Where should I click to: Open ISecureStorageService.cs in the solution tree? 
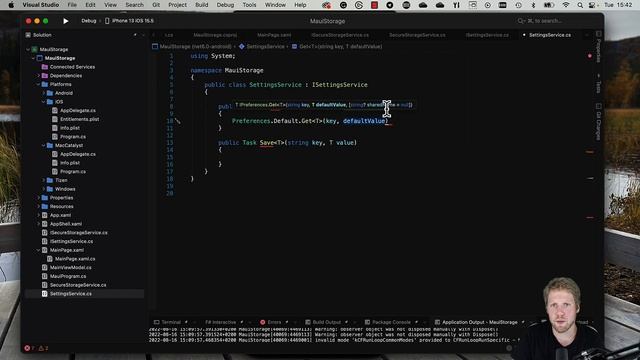click(78, 233)
